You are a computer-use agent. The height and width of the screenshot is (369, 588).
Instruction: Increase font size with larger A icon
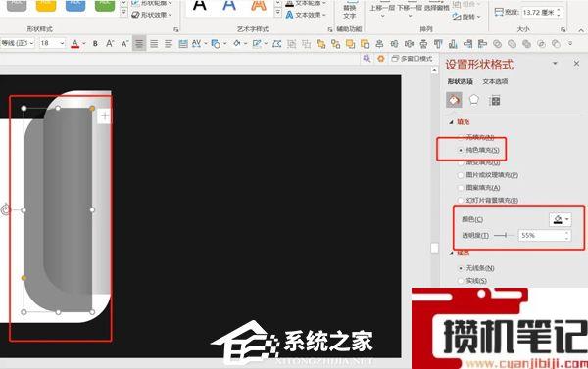110,44
